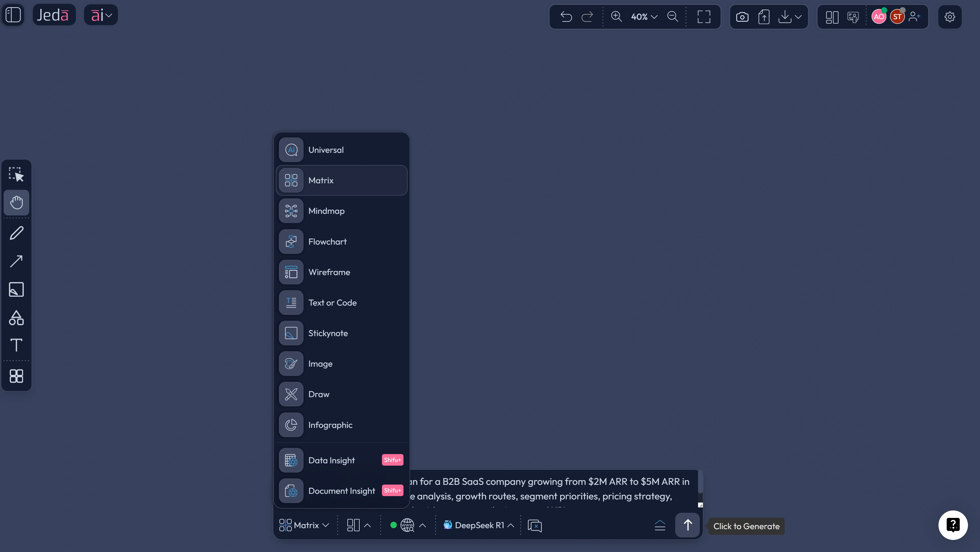
Task: Expand the ai menu dropdown
Action: [101, 15]
